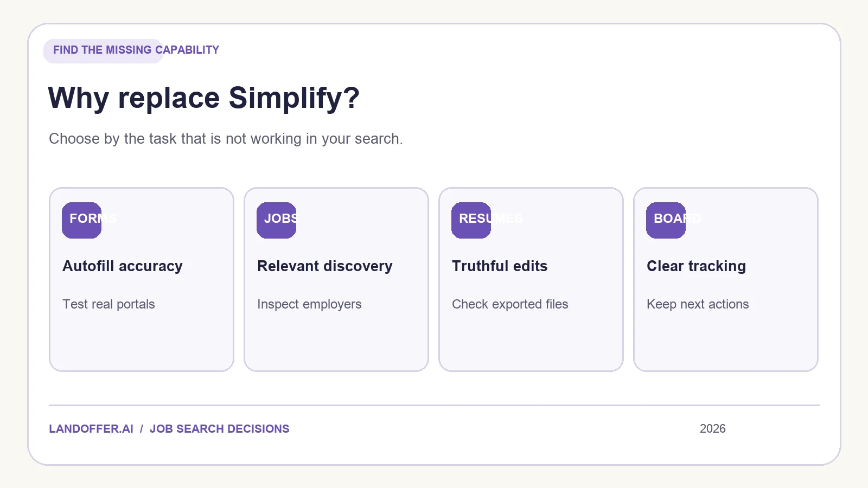Image resolution: width=868 pixels, height=488 pixels.
Task: Click the 'Relevant discovery' card title
Action: pyautogui.click(x=324, y=266)
